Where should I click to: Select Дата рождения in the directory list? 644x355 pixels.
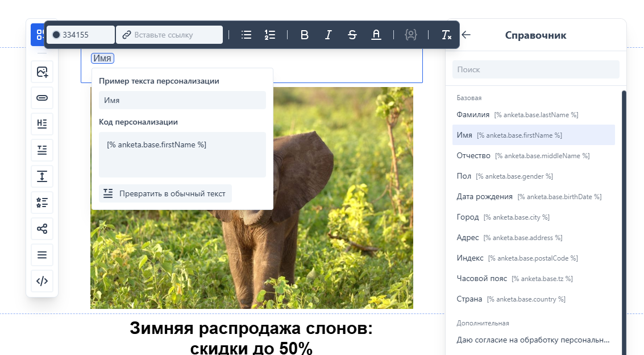click(x=534, y=197)
